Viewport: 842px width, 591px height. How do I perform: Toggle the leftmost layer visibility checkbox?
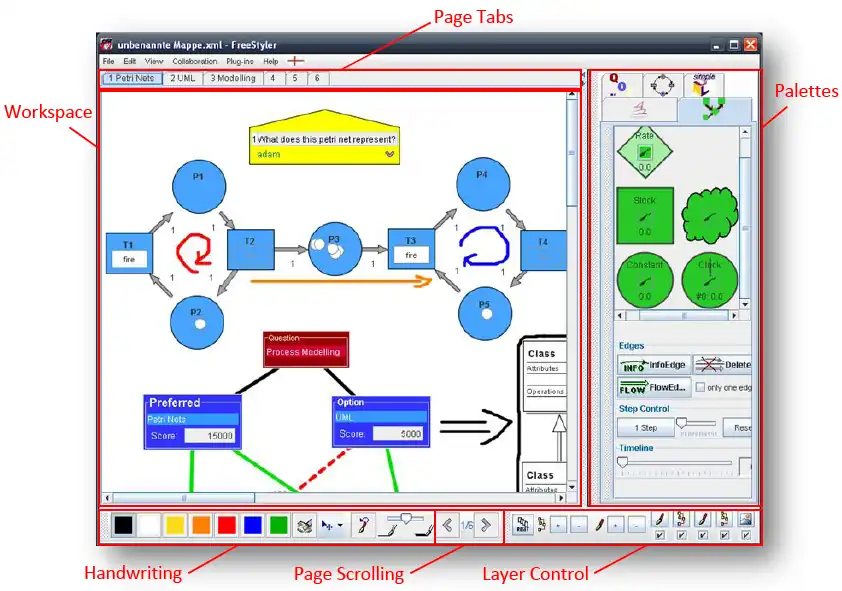(x=659, y=536)
